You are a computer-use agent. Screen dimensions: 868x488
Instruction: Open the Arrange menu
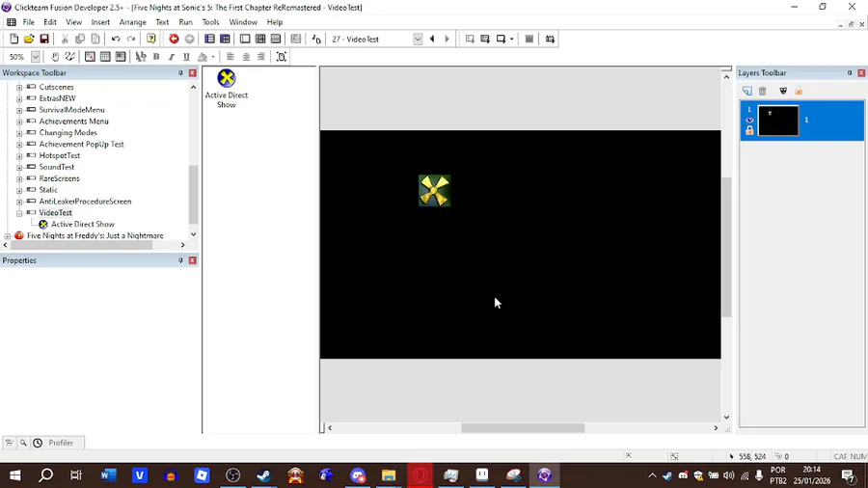pyautogui.click(x=133, y=22)
